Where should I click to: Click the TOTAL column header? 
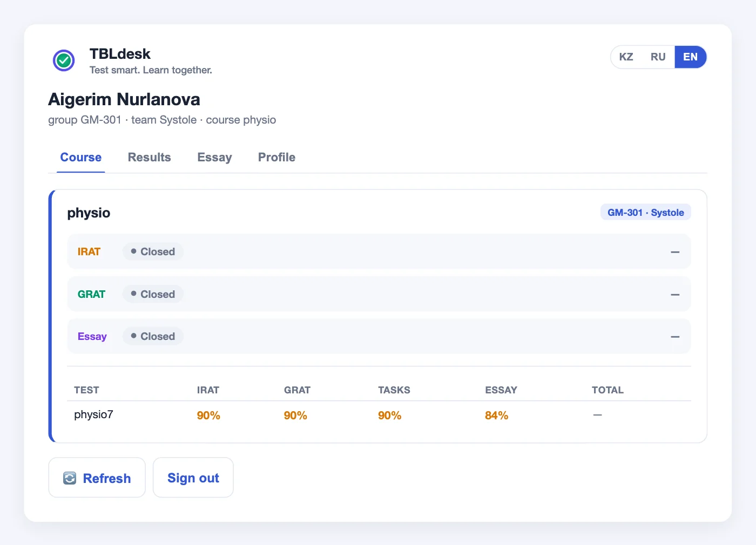607,390
